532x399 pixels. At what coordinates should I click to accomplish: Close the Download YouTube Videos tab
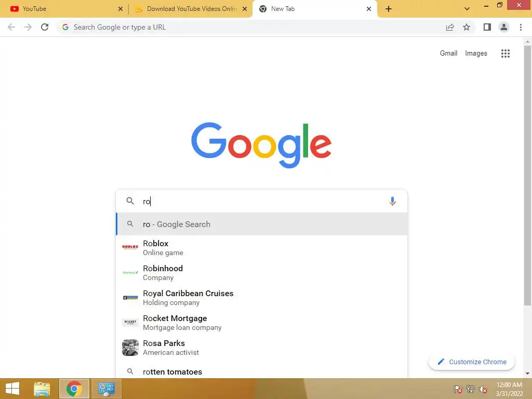(x=244, y=9)
